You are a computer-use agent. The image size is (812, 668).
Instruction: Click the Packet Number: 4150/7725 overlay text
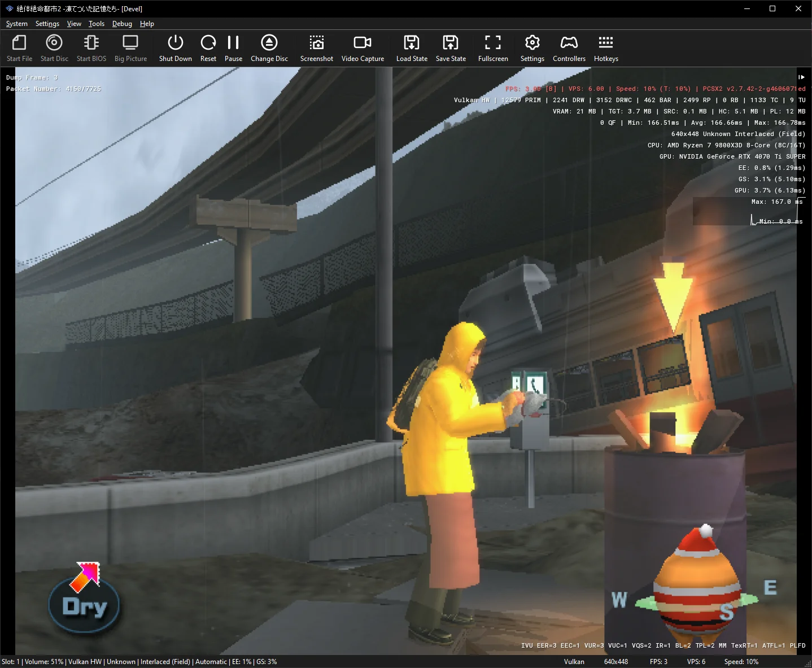click(54, 89)
